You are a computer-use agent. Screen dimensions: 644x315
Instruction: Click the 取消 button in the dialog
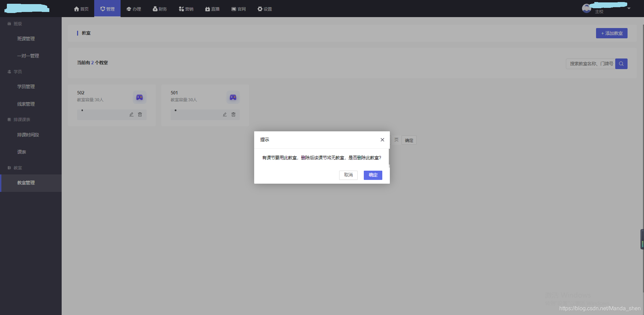tap(348, 175)
